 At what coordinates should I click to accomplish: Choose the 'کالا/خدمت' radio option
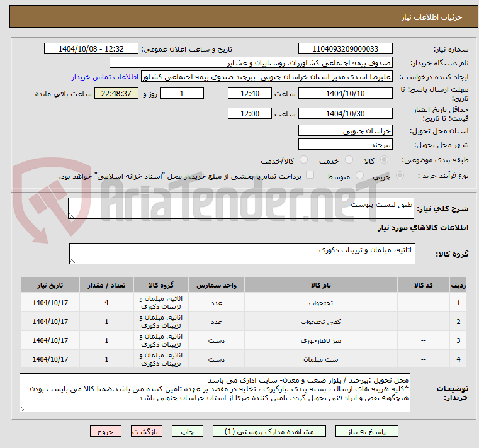pyautogui.click(x=304, y=160)
